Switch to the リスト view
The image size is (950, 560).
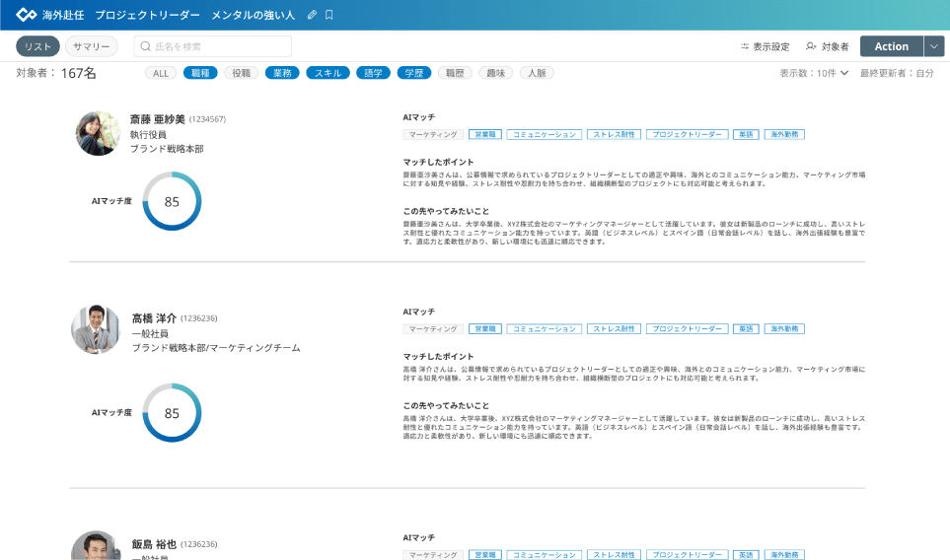pyautogui.click(x=37, y=46)
